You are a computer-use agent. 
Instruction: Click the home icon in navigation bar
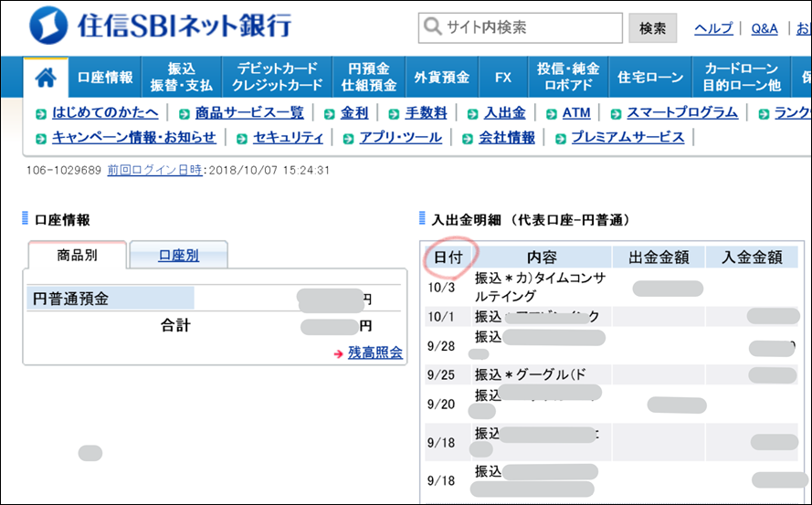tap(46, 78)
